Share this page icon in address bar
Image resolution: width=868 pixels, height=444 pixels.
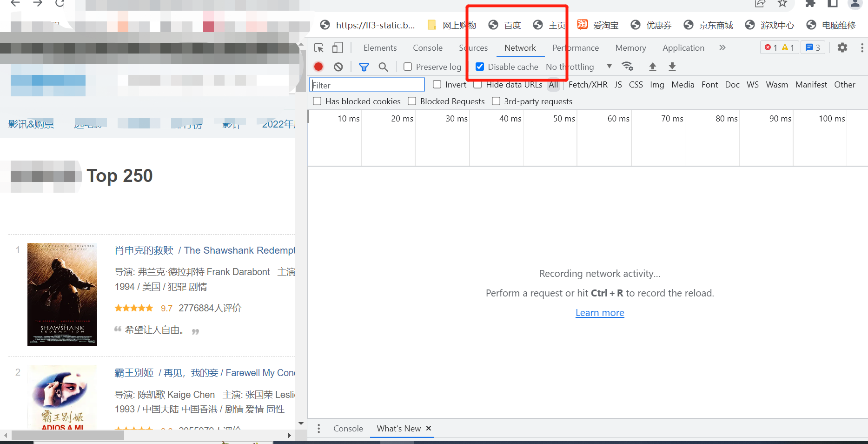pos(760,4)
